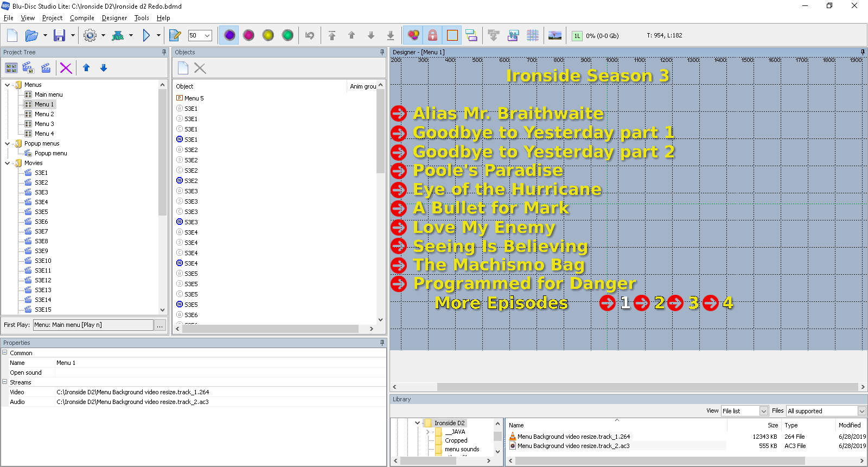Click the JAR build icon
868x467 pixels.
[x=118, y=36]
